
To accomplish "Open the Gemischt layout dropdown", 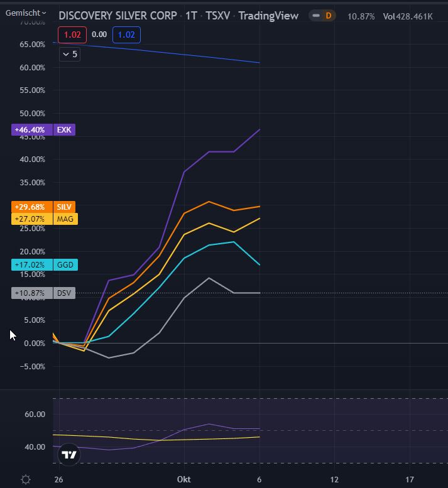I will 26,13.
